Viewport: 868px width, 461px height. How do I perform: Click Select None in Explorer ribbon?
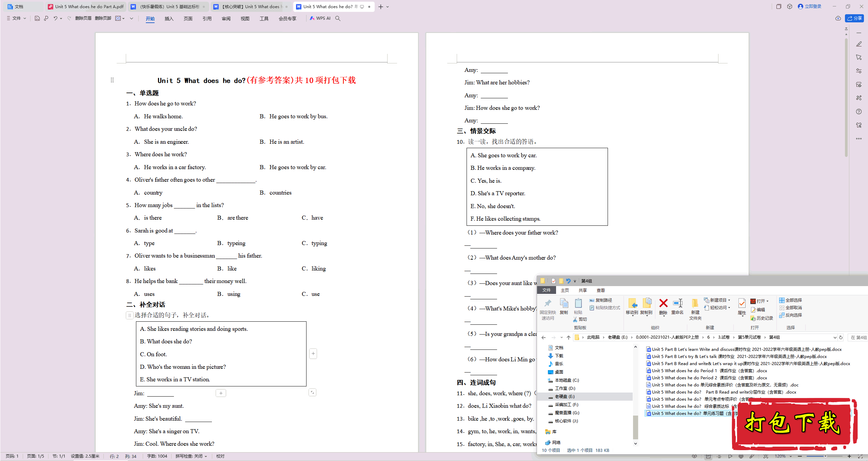[x=790, y=308]
